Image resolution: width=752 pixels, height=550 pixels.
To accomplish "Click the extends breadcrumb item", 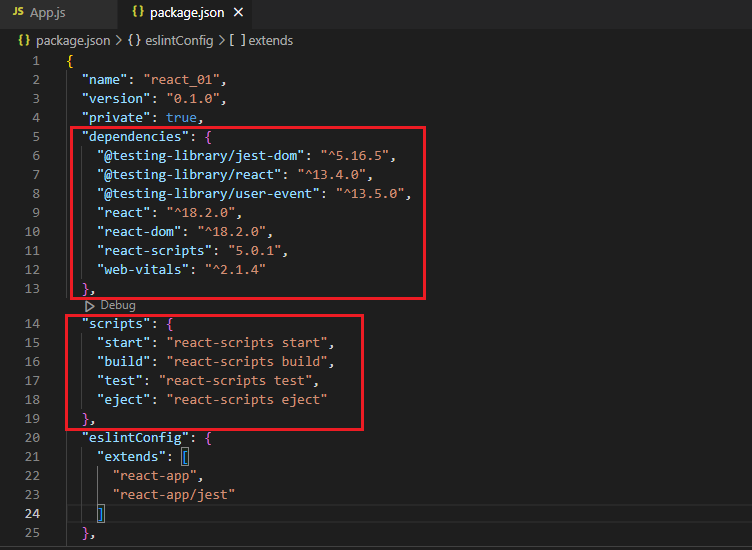I will pos(270,41).
